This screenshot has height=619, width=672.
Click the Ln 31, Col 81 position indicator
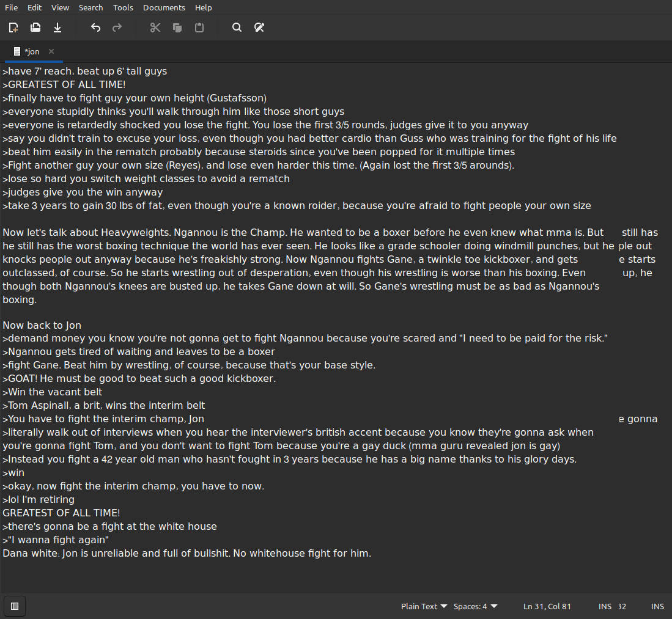click(x=547, y=607)
